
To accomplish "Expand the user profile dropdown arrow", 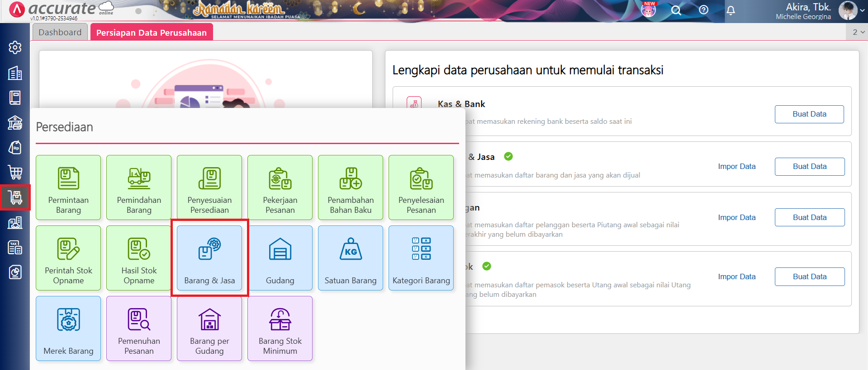I will click(x=862, y=10).
